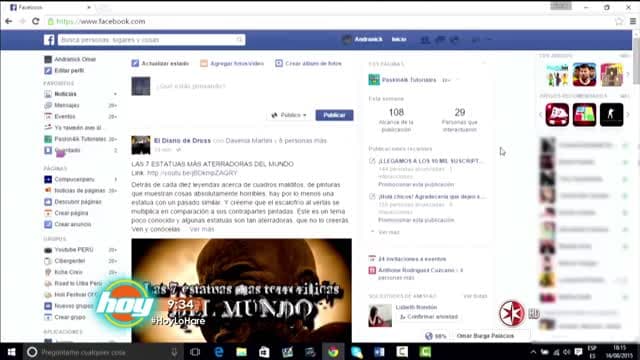Open the Eventos sidebar item
The image size is (640, 360).
pyautogui.click(x=64, y=116)
